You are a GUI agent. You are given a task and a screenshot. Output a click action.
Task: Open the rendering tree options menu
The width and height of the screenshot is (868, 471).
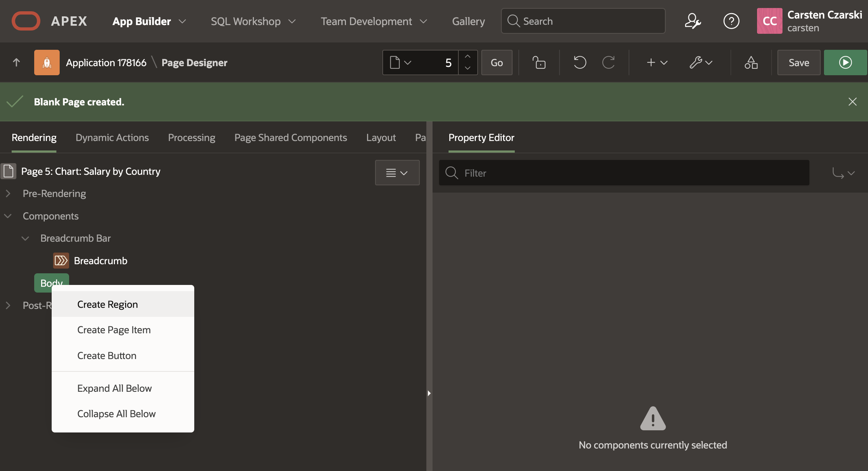(397, 173)
